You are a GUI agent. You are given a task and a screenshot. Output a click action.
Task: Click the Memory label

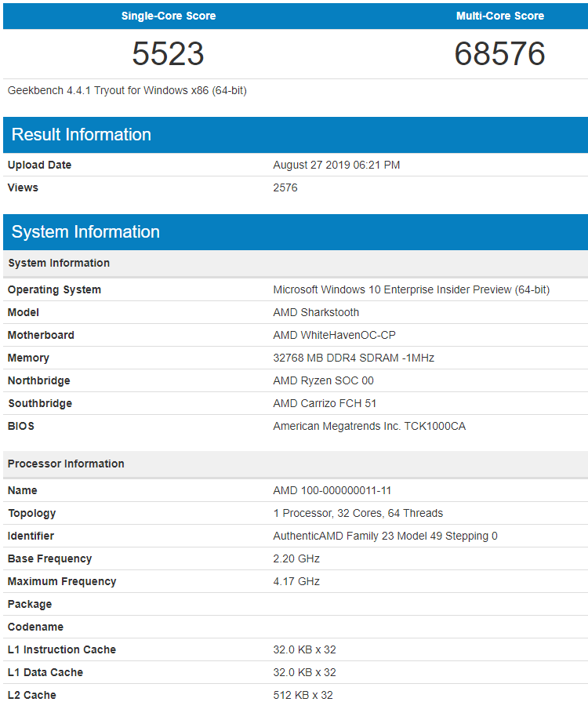click(28, 358)
